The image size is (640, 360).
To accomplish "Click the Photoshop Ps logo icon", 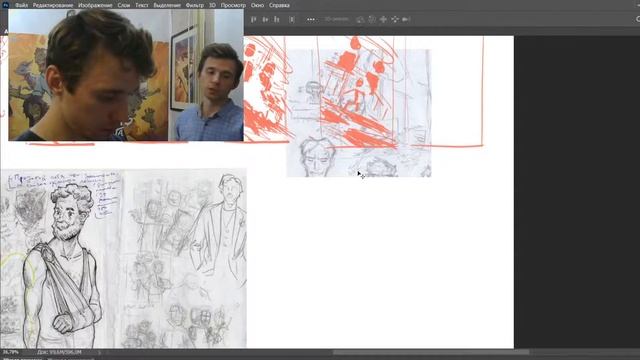I will pos(6,5).
